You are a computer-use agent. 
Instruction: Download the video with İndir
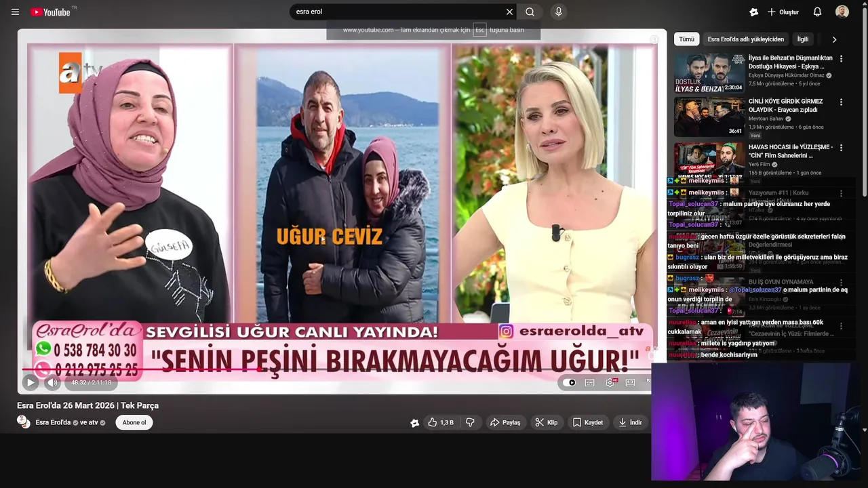630,422
